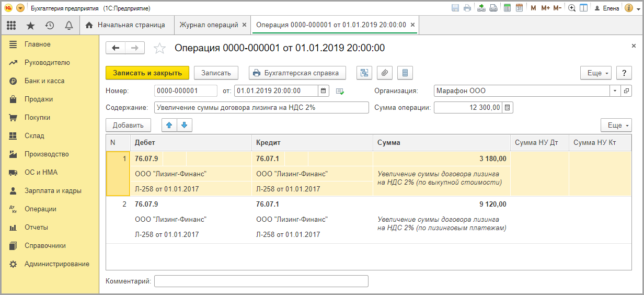Open Favorites star in the tools panel
The image size is (644, 295).
(30, 25)
